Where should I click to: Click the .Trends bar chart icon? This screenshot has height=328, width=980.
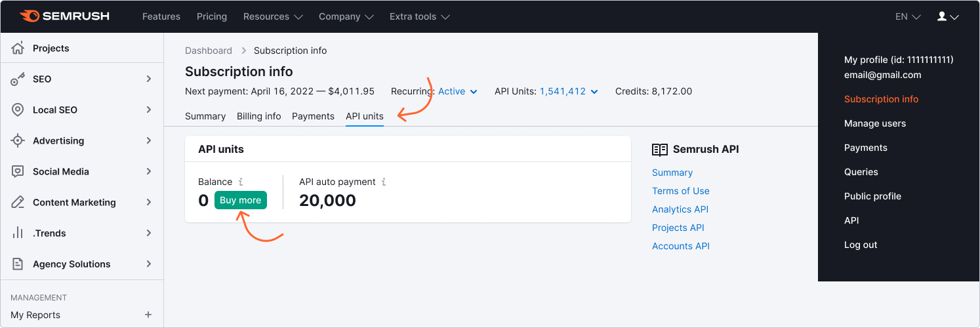pos(18,233)
